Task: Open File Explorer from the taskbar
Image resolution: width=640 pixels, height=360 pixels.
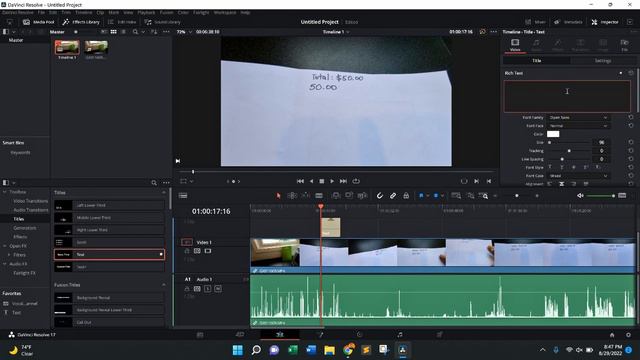Action: pyautogui.click(x=329, y=350)
